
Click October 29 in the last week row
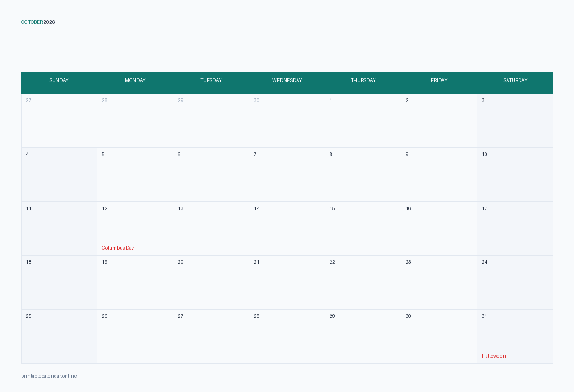click(x=332, y=316)
